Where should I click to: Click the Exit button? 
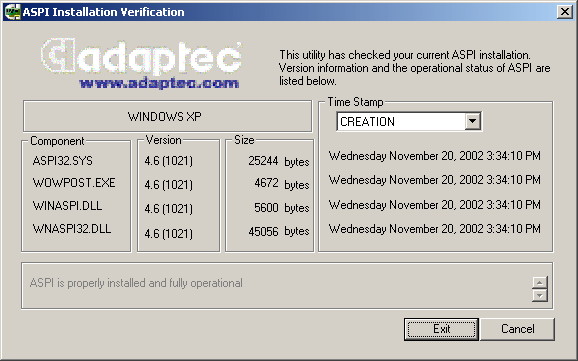tap(441, 329)
